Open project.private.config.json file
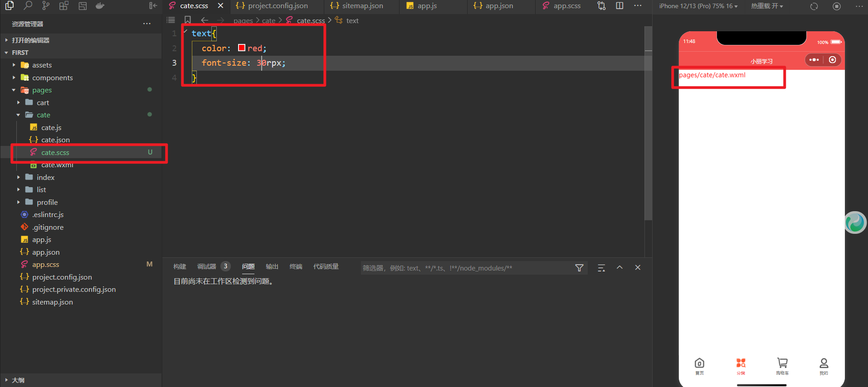868x387 pixels. (x=74, y=290)
